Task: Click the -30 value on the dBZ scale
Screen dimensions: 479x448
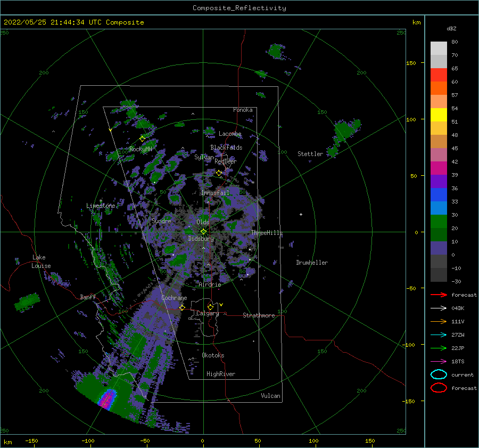Action: point(457,281)
